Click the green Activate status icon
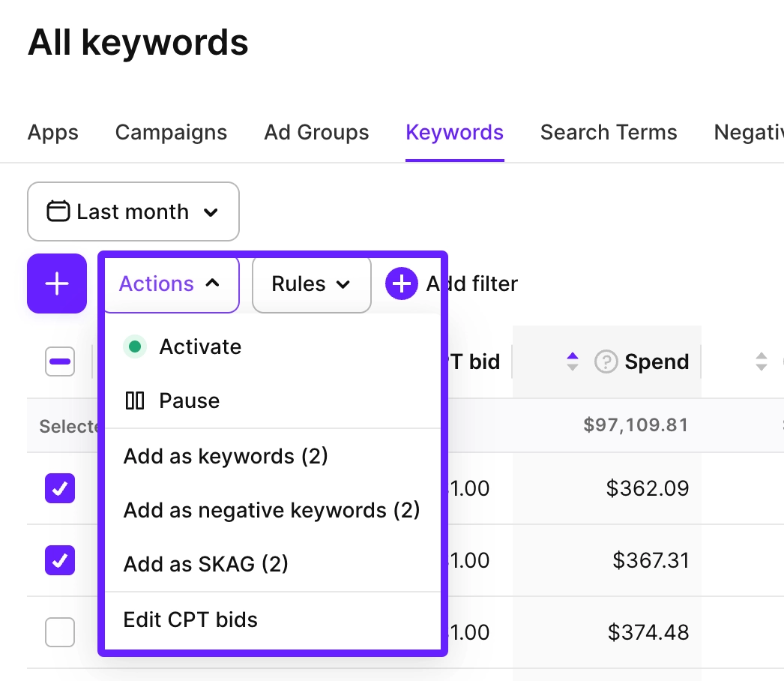Image resolution: width=784 pixels, height=681 pixels. click(135, 346)
